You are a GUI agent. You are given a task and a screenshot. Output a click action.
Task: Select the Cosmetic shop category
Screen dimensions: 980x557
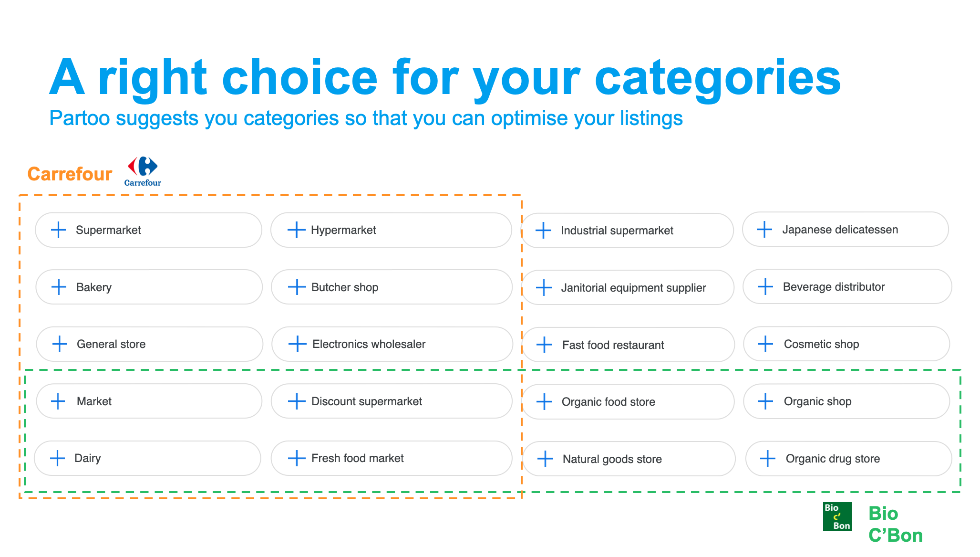pyautogui.click(x=846, y=344)
